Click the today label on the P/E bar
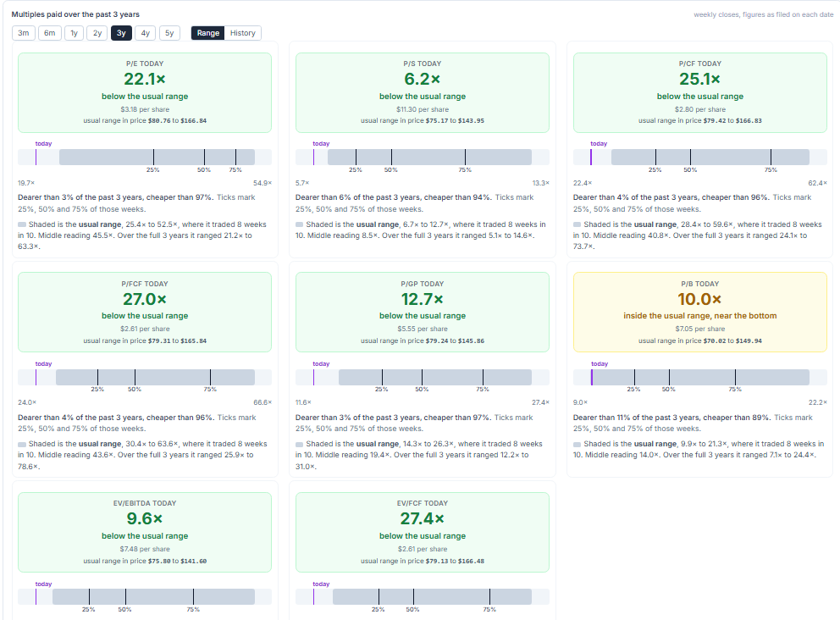The height and width of the screenshot is (620, 840). pos(43,144)
